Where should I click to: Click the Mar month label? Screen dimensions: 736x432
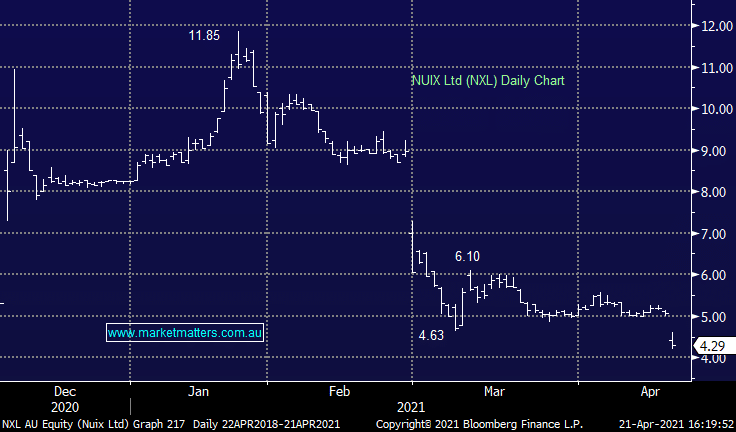click(494, 391)
